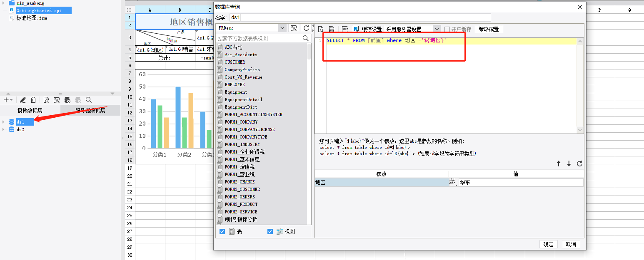Select the EquipmentDetail table

click(x=243, y=99)
